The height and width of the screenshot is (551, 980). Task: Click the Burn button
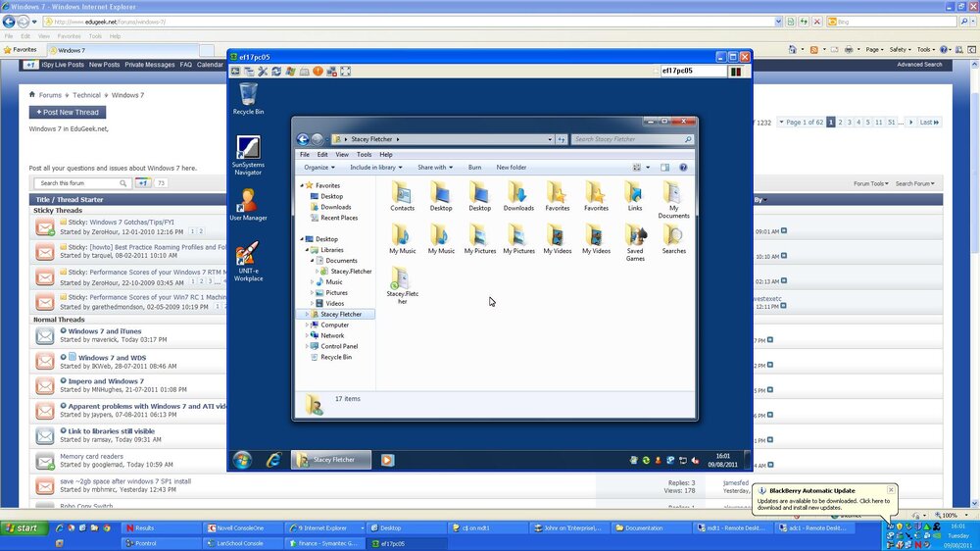coord(475,168)
